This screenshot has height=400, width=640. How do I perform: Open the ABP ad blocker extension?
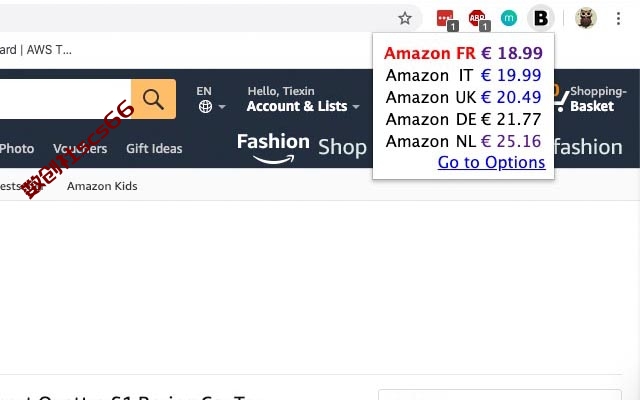click(x=478, y=19)
